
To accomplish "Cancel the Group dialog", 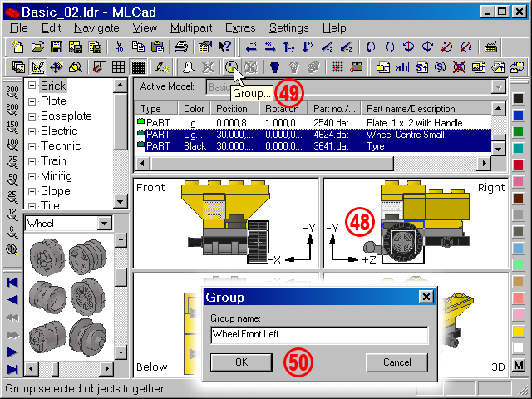I will click(x=397, y=362).
